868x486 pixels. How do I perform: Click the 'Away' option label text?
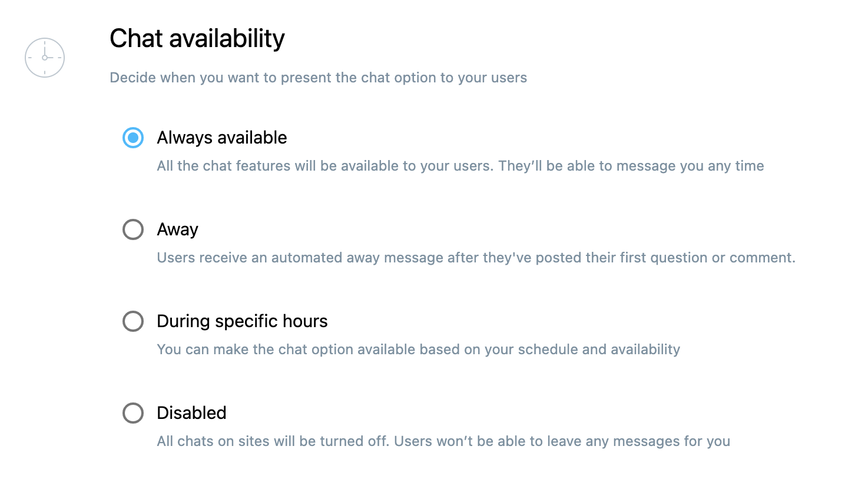pos(178,229)
